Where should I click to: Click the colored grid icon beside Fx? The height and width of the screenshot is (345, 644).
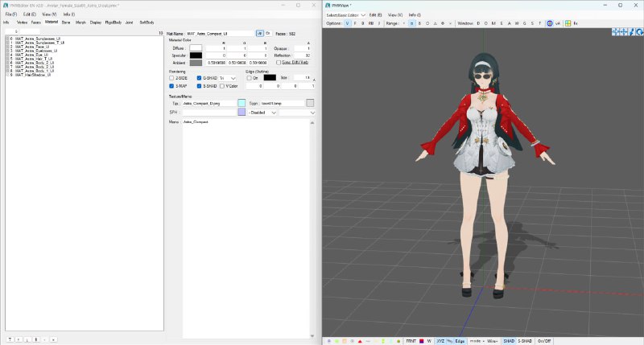tap(568, 23)
